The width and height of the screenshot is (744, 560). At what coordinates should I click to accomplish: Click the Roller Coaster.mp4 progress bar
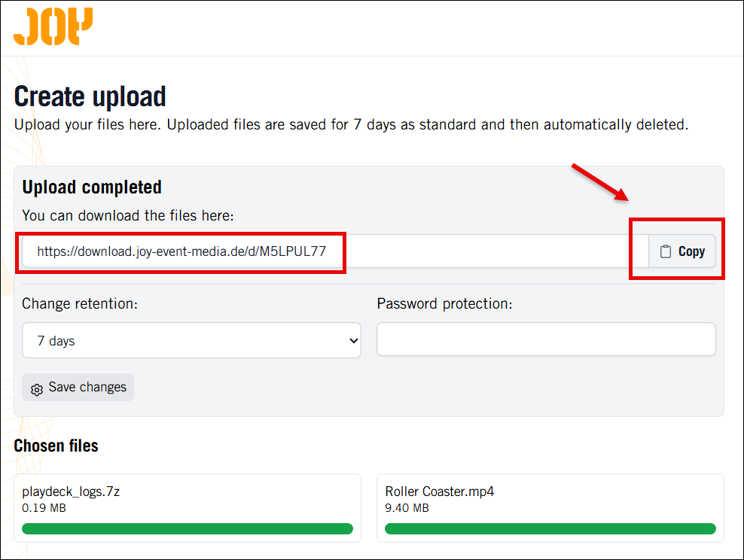[550, 528]
